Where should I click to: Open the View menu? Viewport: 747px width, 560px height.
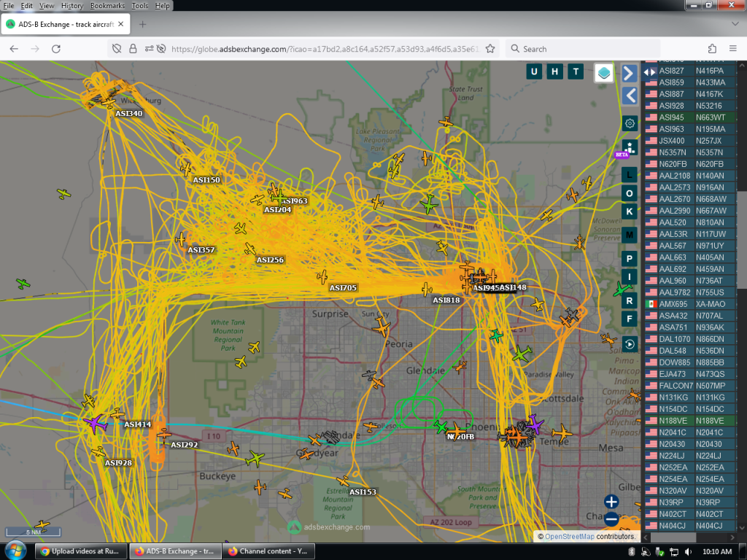tap(47, 6)
